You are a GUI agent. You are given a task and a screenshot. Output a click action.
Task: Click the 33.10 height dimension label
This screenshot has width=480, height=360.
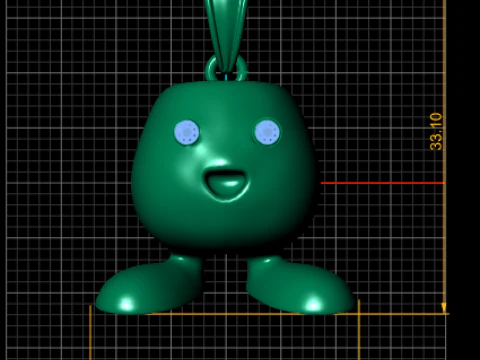[436, 131]
